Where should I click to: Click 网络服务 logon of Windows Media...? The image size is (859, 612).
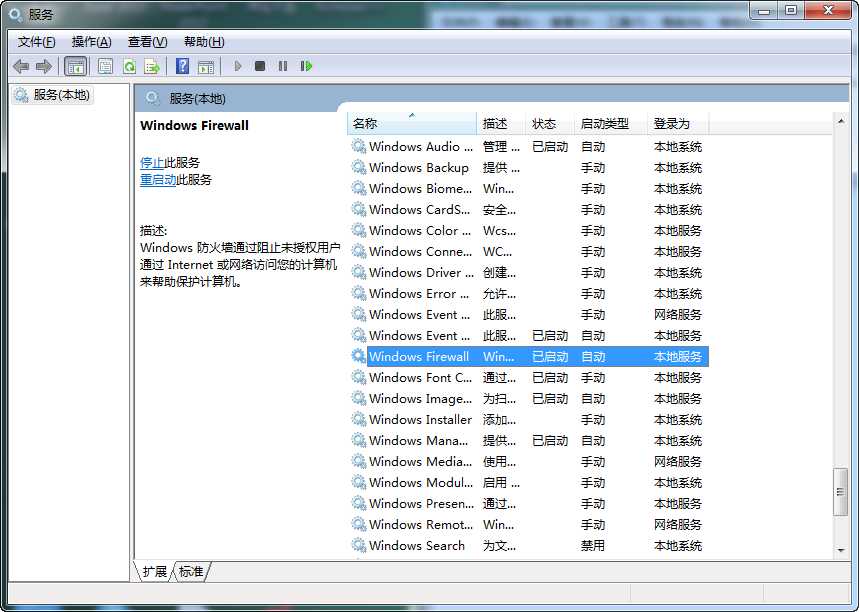tap(678, 462)
